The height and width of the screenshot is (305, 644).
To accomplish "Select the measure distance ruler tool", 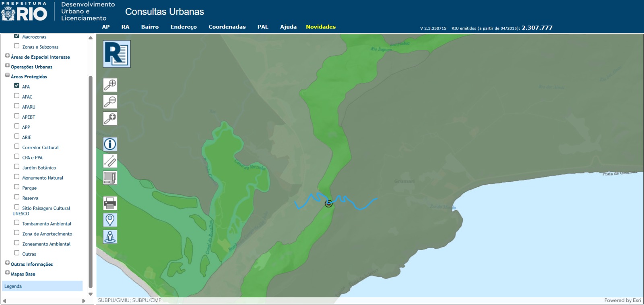I will pos(110,161).
